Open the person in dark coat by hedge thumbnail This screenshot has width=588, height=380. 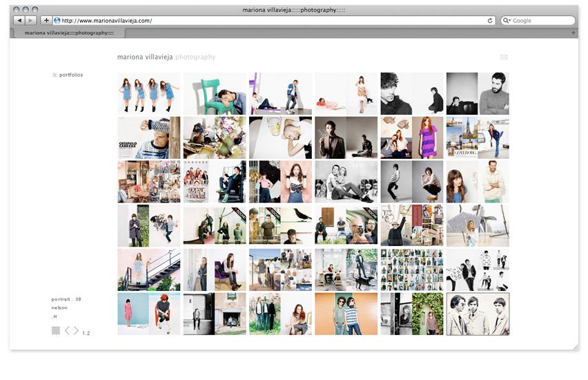pos(149,226)
